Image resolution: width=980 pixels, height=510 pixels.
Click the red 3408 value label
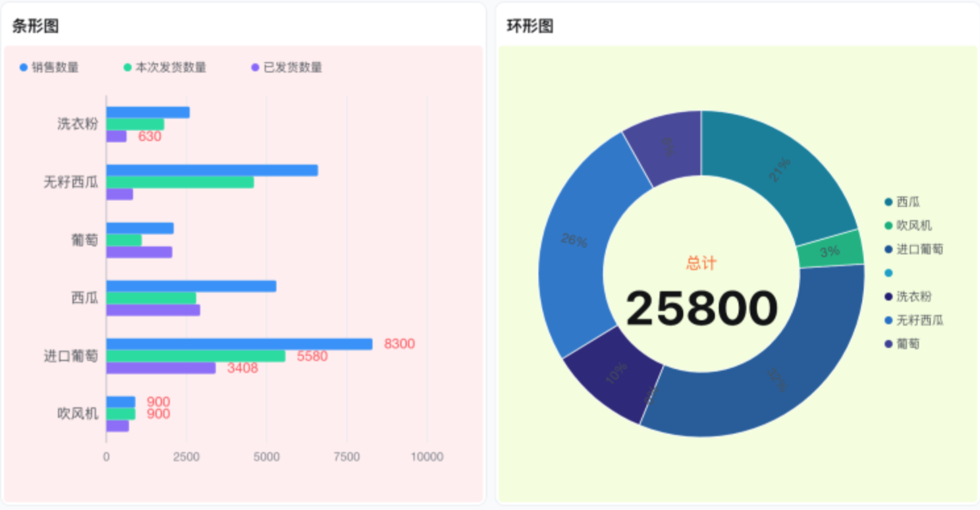[x=243, y=368]
